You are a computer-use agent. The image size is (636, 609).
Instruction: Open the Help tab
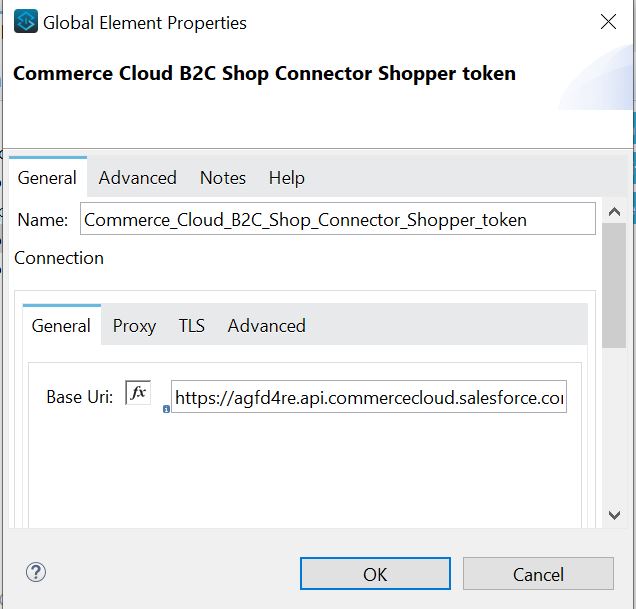286,178
